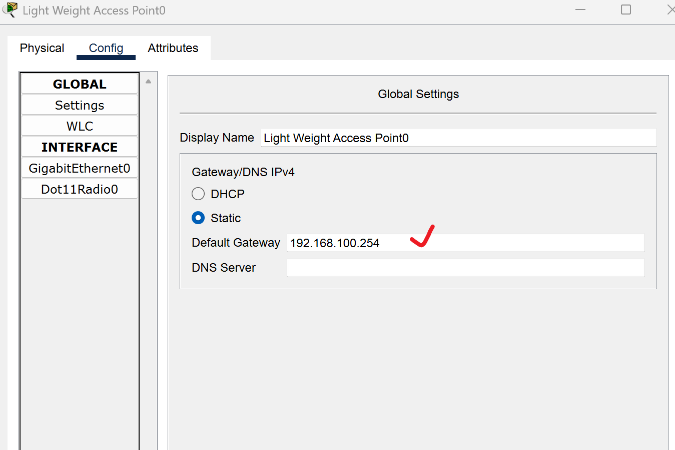Click the sidebar scroll up arrow
Viewport: 675px width, 450px height.
click(x=149, y=81)
